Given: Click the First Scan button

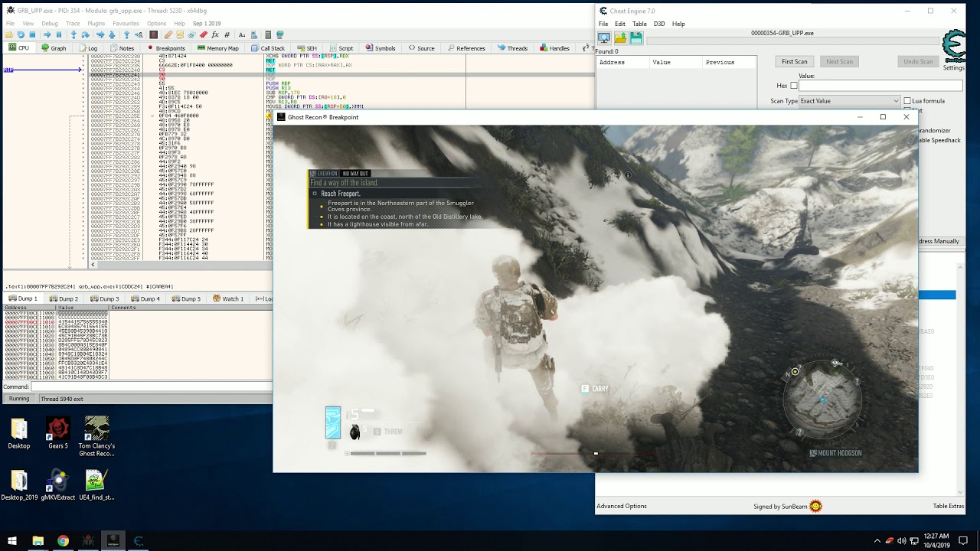Looking at the screenshot, I should click(x=795, y=61).
